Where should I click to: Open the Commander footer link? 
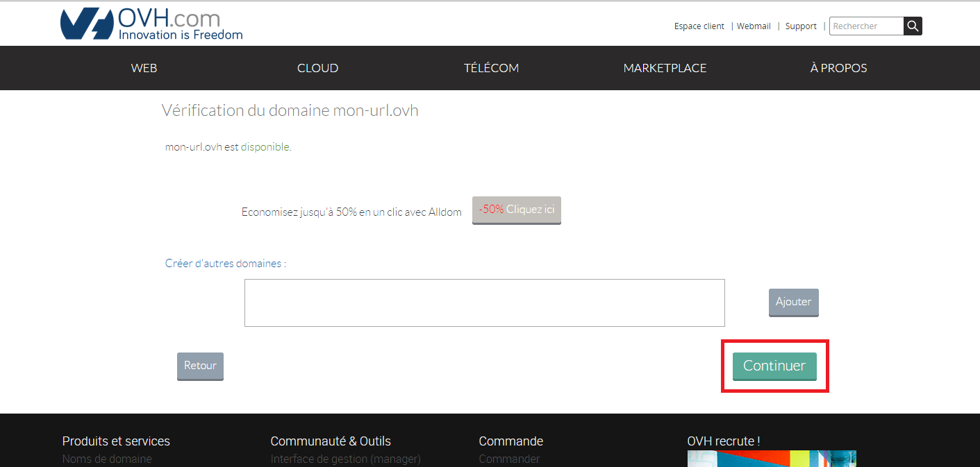[x=509, y=459]
